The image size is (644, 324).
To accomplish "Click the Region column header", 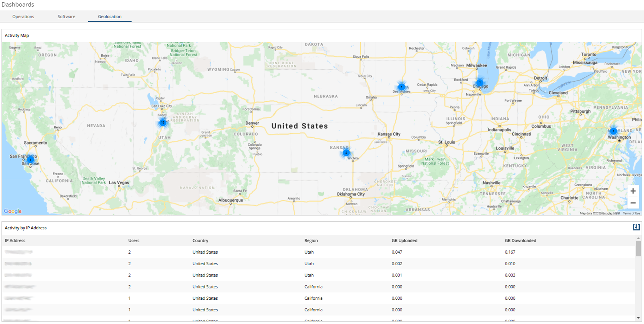I will [x=311, y=240].
